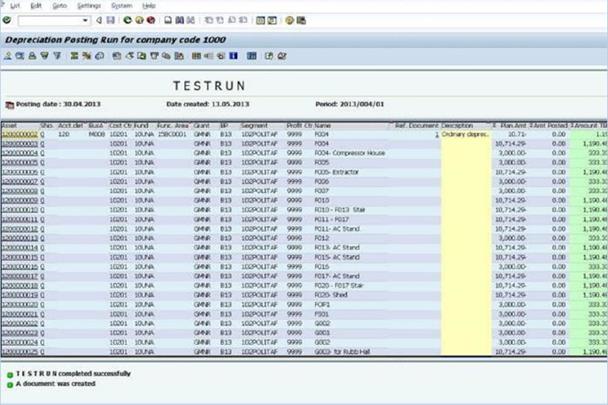Click 'Period: 2013/004/01' text
This screenshot has height=405, width=608.
(x=350, y=104)
